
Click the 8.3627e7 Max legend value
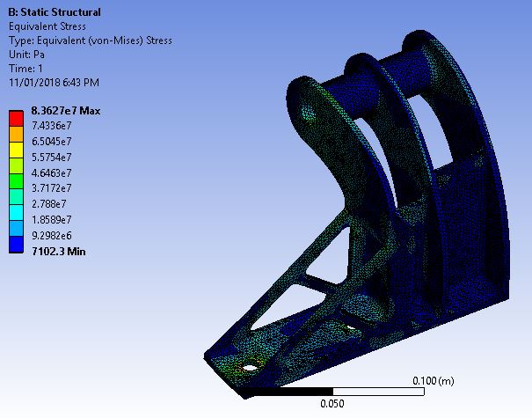coord(66,110)
